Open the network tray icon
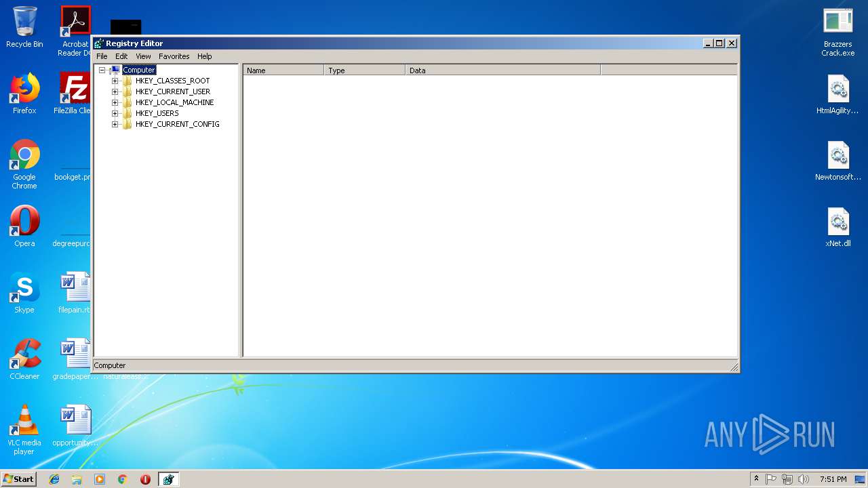 787,479
